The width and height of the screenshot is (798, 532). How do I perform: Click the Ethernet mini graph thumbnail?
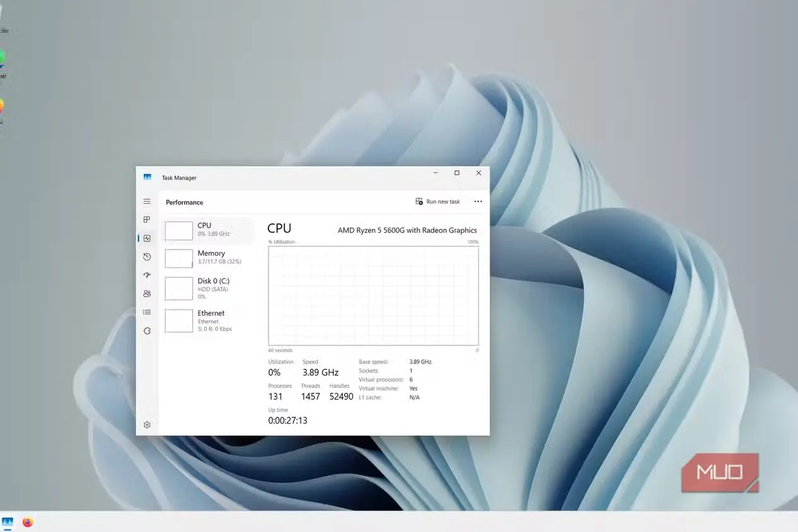179,321
